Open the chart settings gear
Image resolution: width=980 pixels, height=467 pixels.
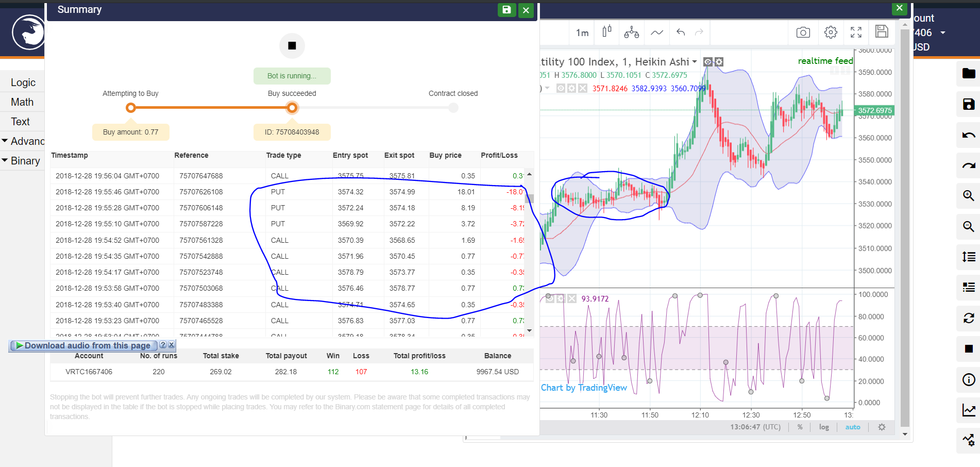click(830, 32)
